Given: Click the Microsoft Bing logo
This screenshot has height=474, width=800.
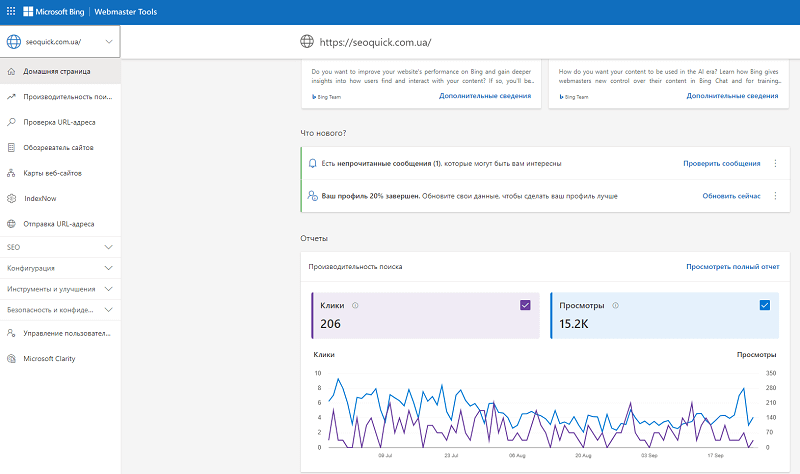Looking at the screenshot, I should (54, 11).
